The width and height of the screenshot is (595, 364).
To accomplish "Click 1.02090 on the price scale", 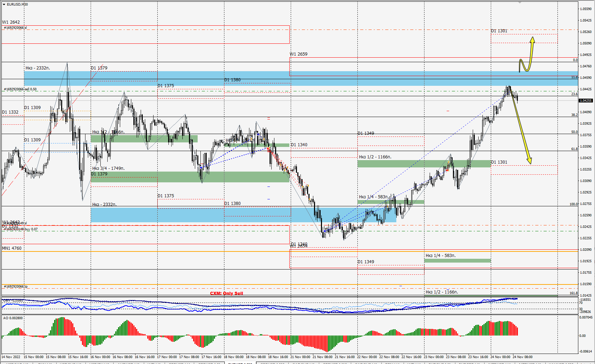I will [586, 250].
